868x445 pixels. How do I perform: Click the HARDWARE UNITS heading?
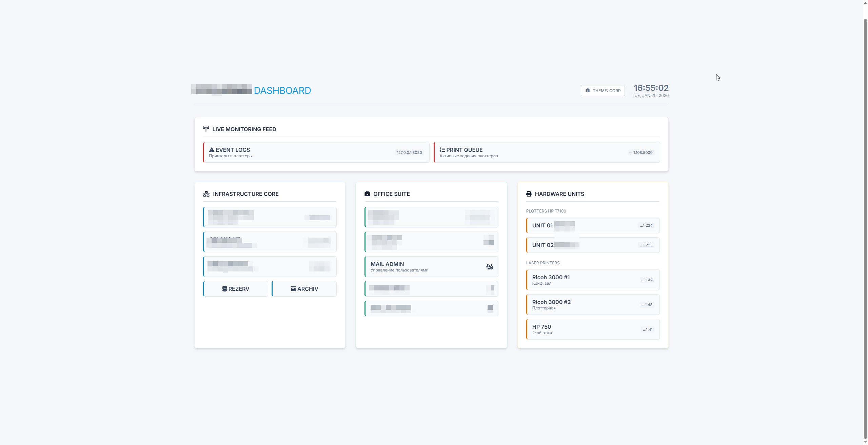click(559, 194)
